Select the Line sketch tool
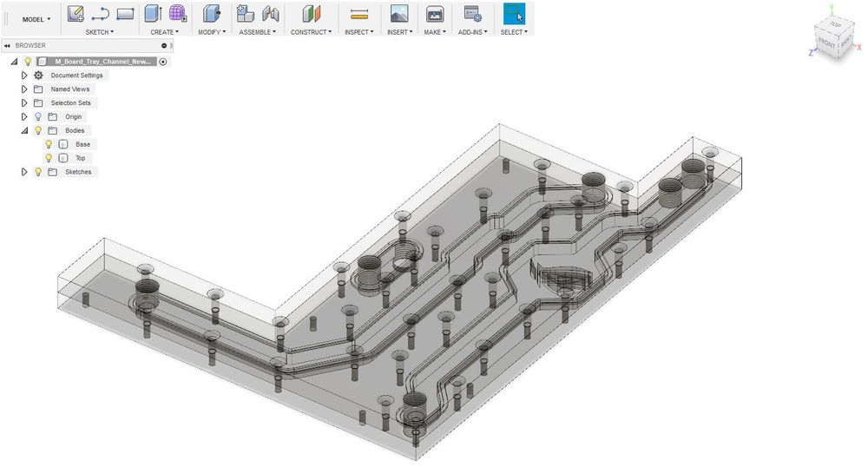Viewport: 868px width, 467px height. [101, 14]
